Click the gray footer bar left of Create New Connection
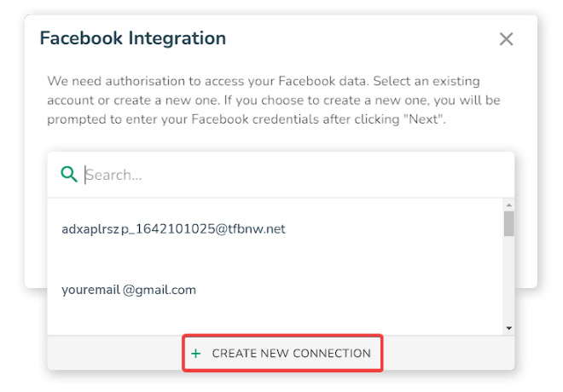 point(115,354)
